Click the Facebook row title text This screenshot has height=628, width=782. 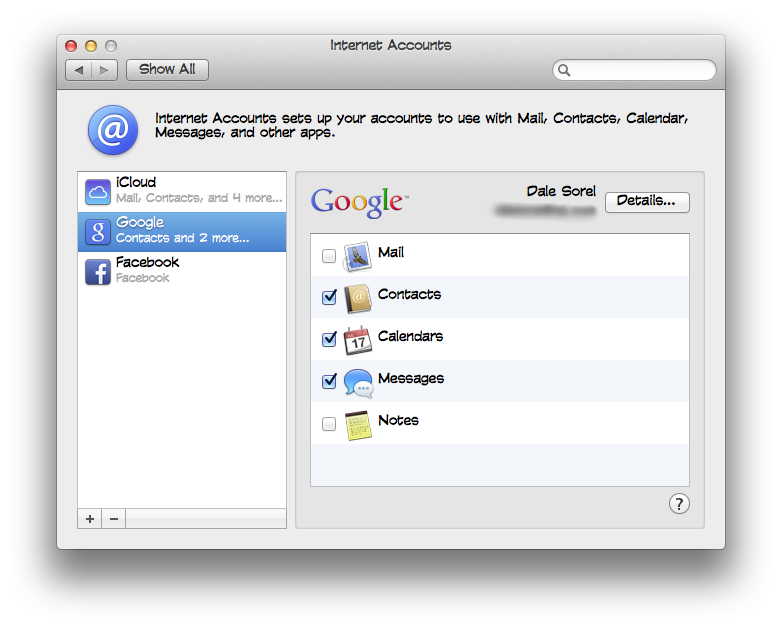coord(147,262)
